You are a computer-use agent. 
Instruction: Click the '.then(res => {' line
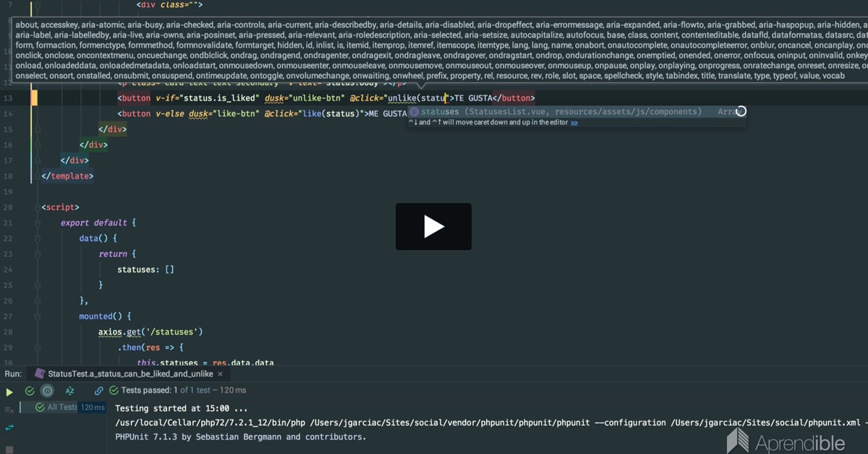(150, 348)
